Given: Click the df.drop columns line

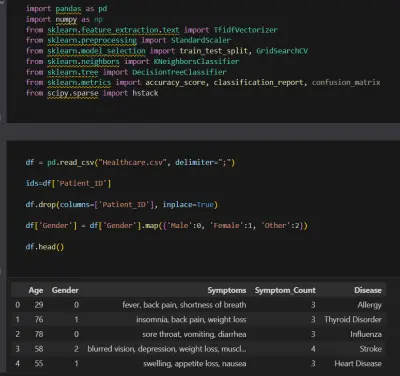Looking at the screenshot, I should coord(122,204).
